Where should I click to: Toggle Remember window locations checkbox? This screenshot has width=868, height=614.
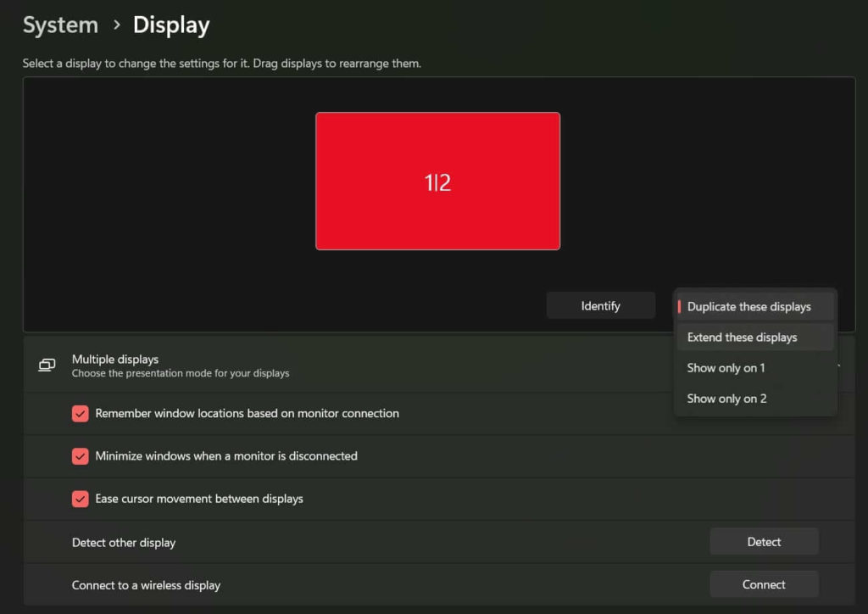click(x=81, y=414)
